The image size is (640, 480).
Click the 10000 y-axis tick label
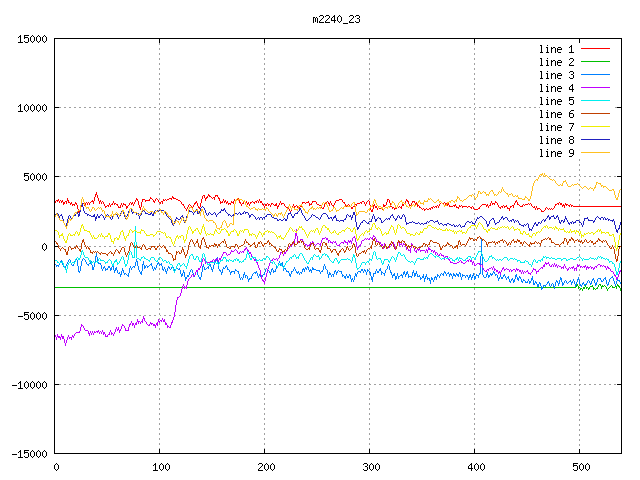tap(31, 108)
